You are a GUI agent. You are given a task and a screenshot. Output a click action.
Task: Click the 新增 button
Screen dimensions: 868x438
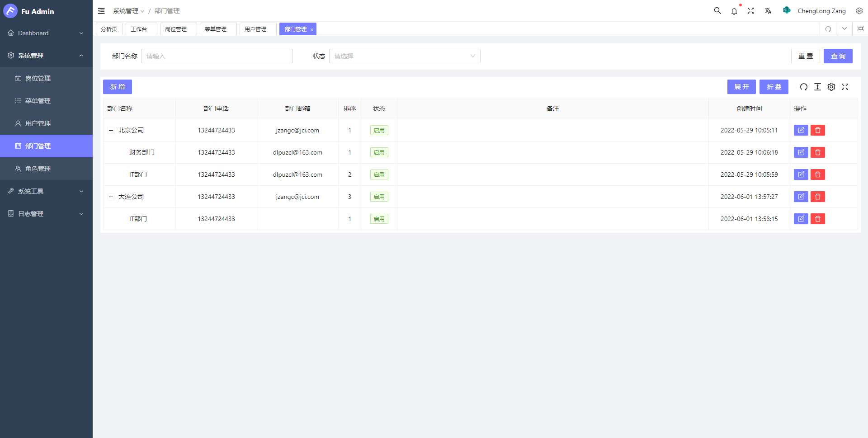(x=118, y=87)
